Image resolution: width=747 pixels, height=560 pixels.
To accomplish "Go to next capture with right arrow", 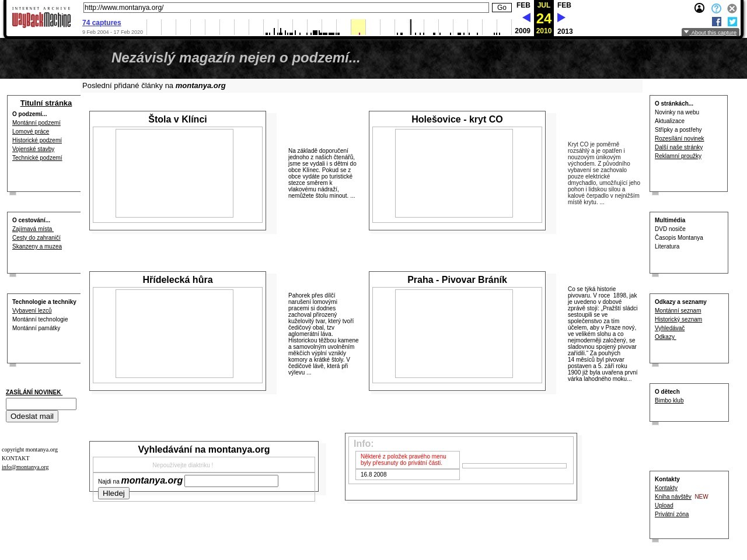I will [561, 18].
